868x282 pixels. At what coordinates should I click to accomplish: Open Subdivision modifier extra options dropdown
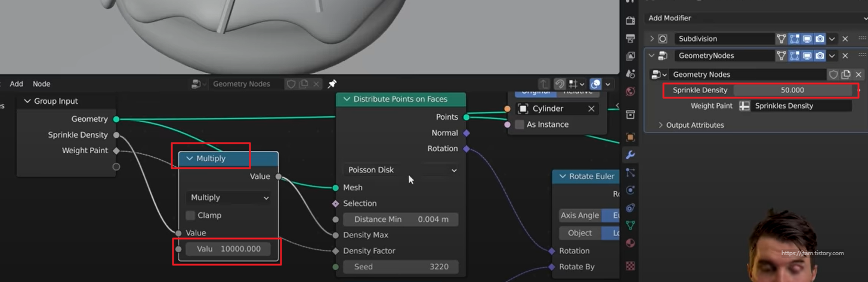tap(832, 39)
